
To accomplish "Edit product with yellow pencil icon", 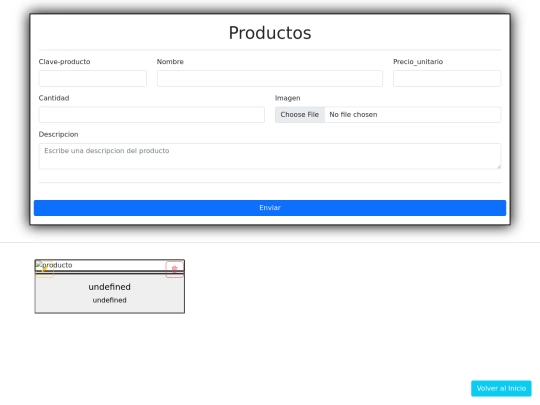I will pyautogui.click(x=45, y=269).
